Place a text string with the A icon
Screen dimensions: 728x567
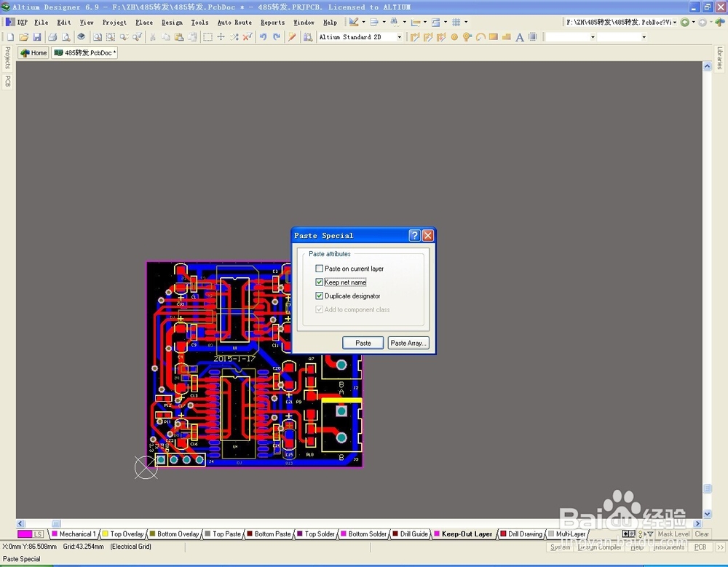[520, 37]
